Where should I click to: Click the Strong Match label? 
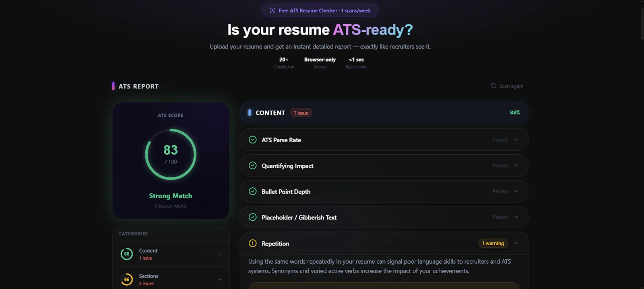171,196
